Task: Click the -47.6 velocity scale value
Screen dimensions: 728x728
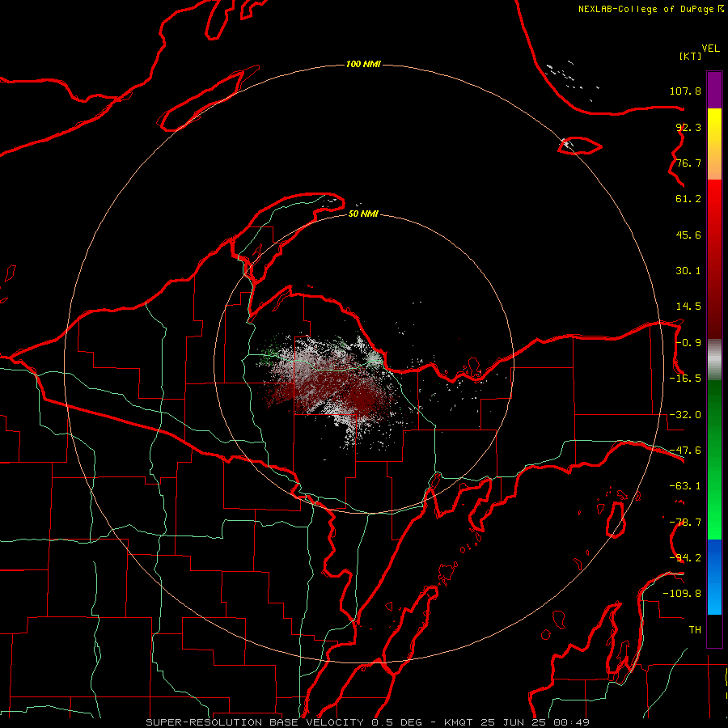Action: 685,451
